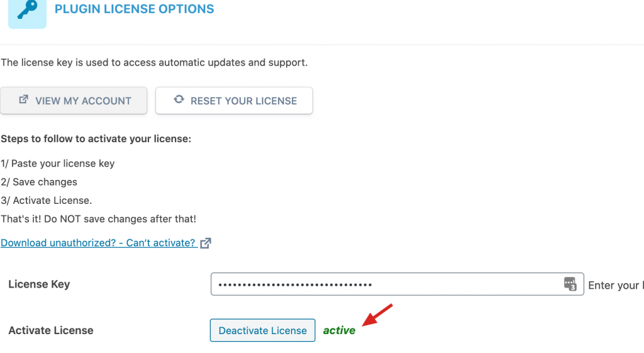This screenshot has width=644, height=353.
Task: Focus the License Key input field
Action: 384,284
